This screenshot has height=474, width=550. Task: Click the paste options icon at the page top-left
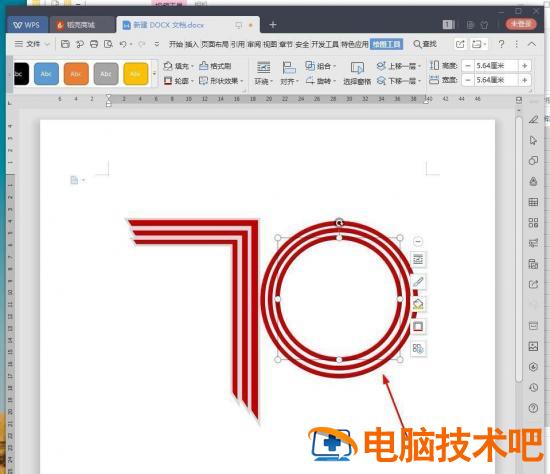click(74, 180)
